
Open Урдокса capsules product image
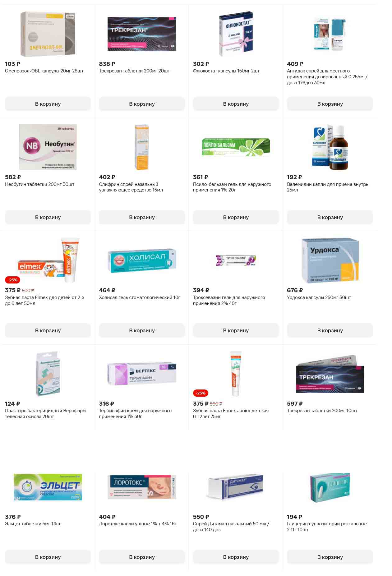(330, 260)
